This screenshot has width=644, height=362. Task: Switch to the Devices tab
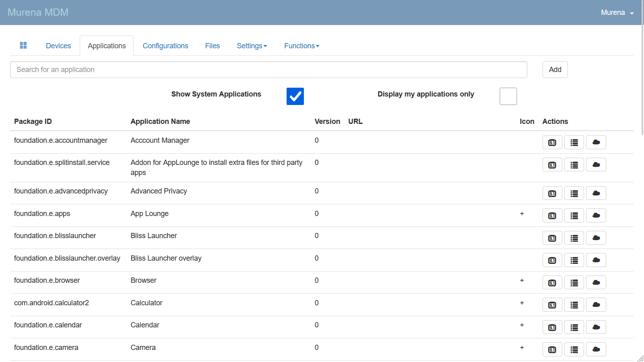coord(58,46)
